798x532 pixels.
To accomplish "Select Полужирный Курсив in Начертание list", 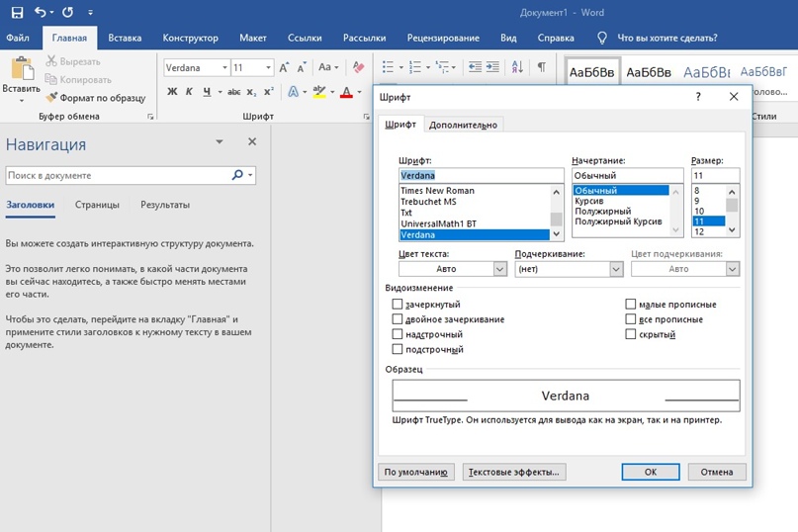I will pos(618,222).
